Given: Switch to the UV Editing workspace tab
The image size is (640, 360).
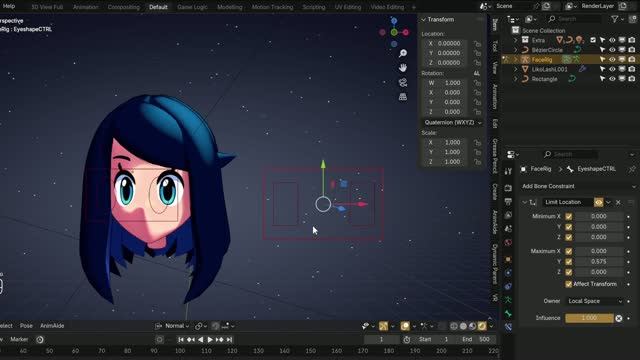Looking at the screenshot, I should (348, 7).
